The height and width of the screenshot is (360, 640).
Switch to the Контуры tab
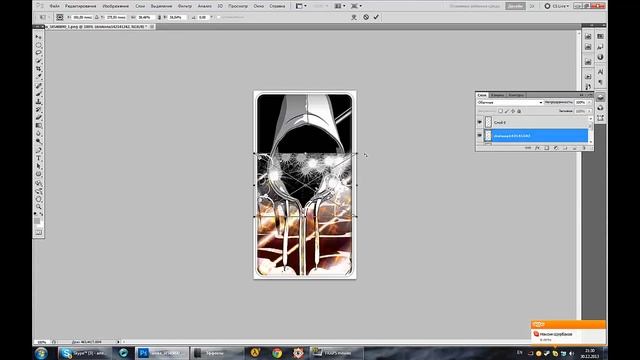click(x=516, y=95)
